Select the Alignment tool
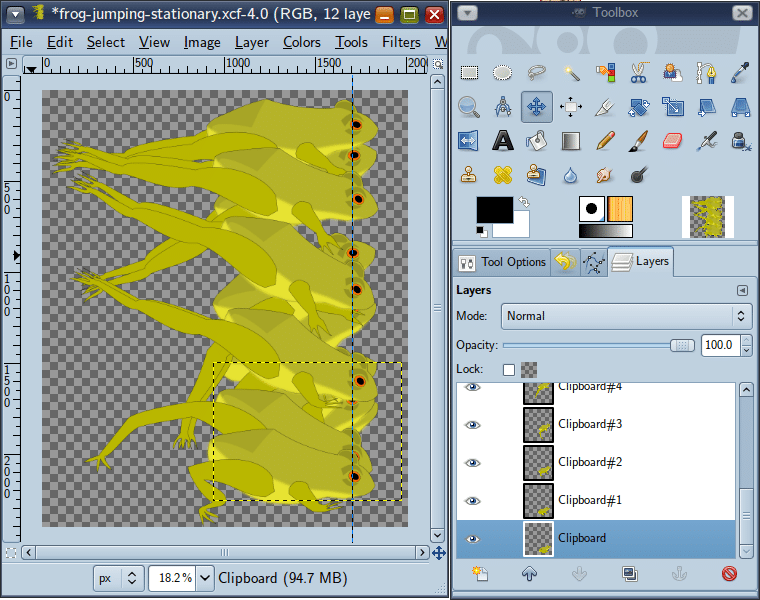 click(571, 107)
